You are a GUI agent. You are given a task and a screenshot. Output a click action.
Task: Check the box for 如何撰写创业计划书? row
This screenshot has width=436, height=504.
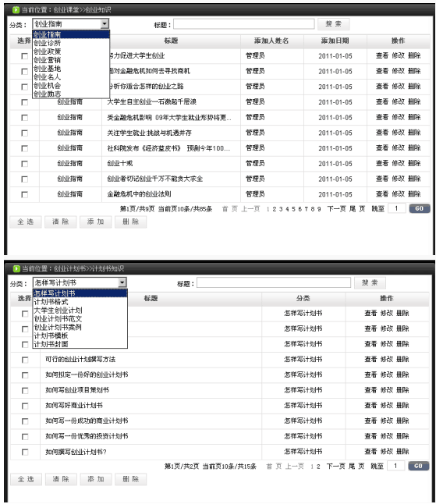pos(25,452)
